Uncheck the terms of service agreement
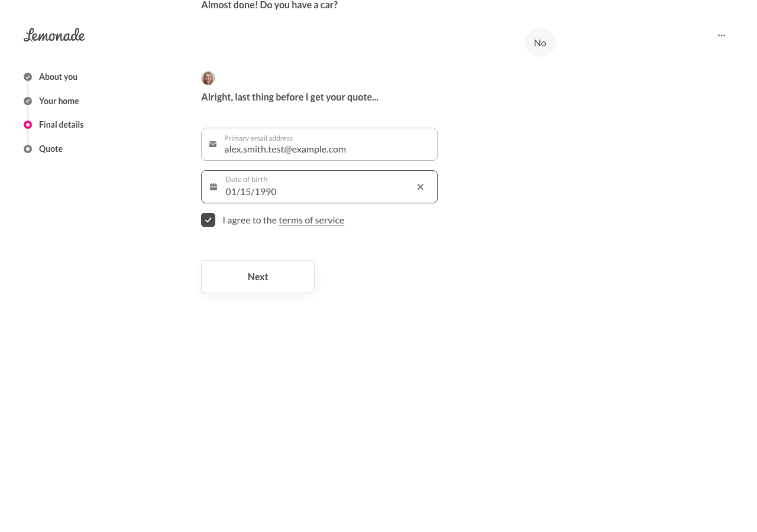Screen dimensions: 757x532 point(208,220)
